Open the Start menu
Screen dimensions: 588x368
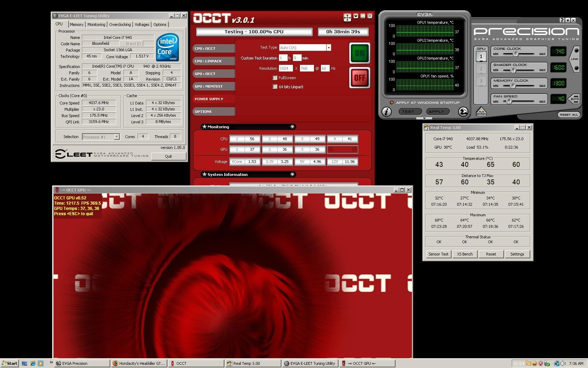point(10,363)
